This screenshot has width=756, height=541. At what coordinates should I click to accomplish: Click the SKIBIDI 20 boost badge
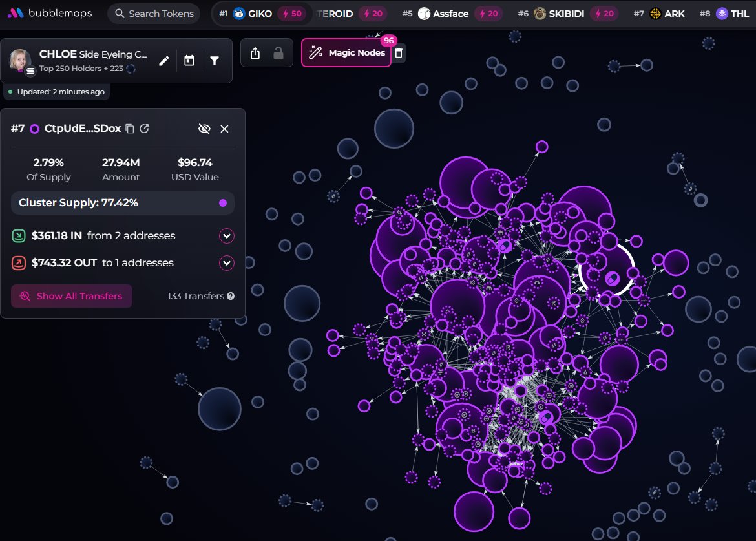pos(604,14)
